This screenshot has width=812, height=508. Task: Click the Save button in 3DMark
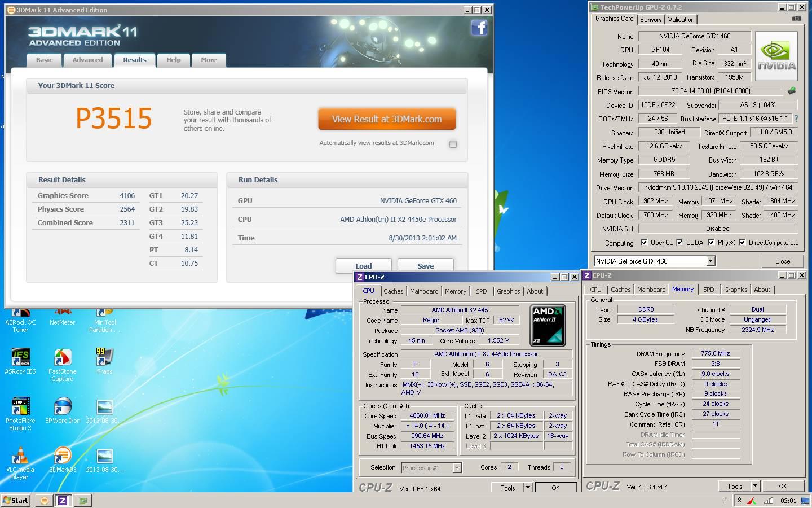(x=426, y=266)
